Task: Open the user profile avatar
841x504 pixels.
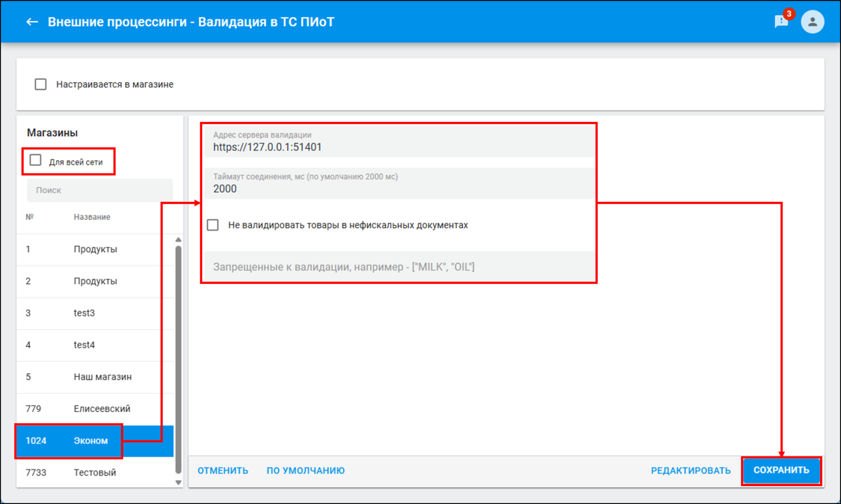Action: (812, 22)
